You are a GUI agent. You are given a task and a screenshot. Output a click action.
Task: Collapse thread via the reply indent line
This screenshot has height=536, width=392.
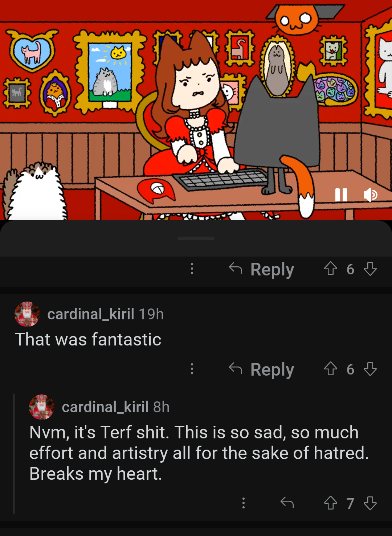point(14,454)
